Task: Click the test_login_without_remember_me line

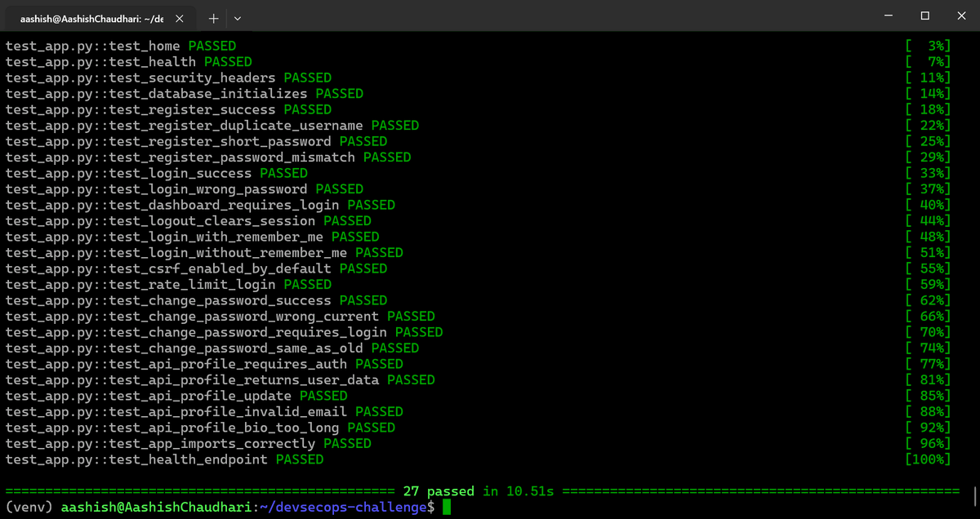Action: pos(204,253)
